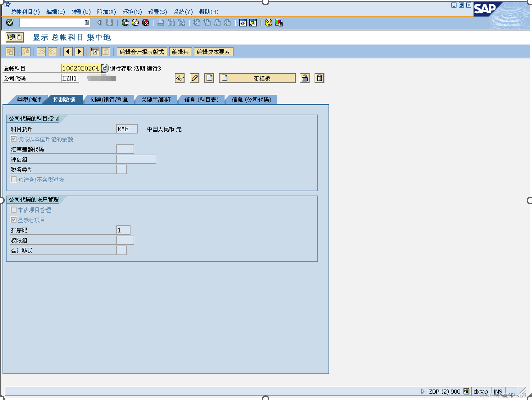Screen dimensions: 532x400
Task: Toggle the 仅限以本位币记的余额 checkbox
Action: (x=14, y=139)
